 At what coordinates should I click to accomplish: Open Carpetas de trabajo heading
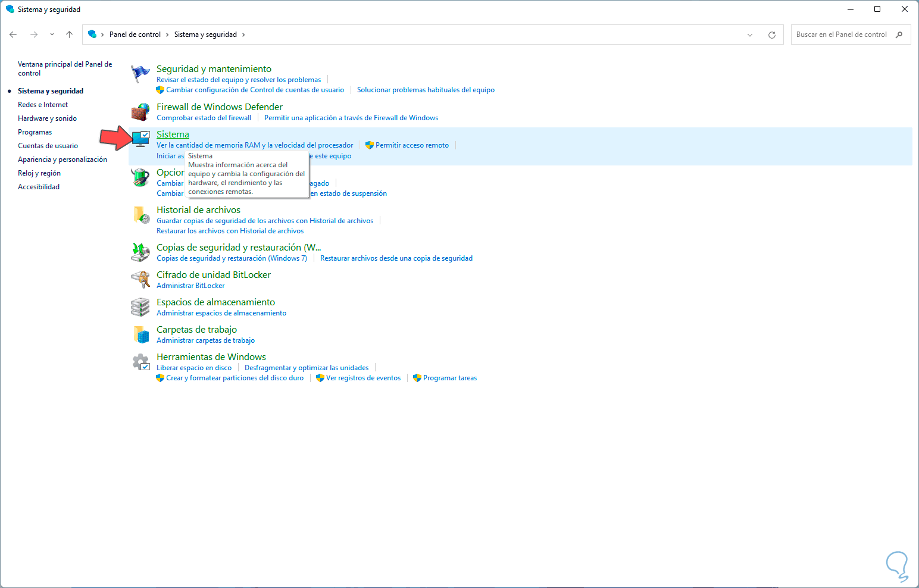(x=196, y=330)
